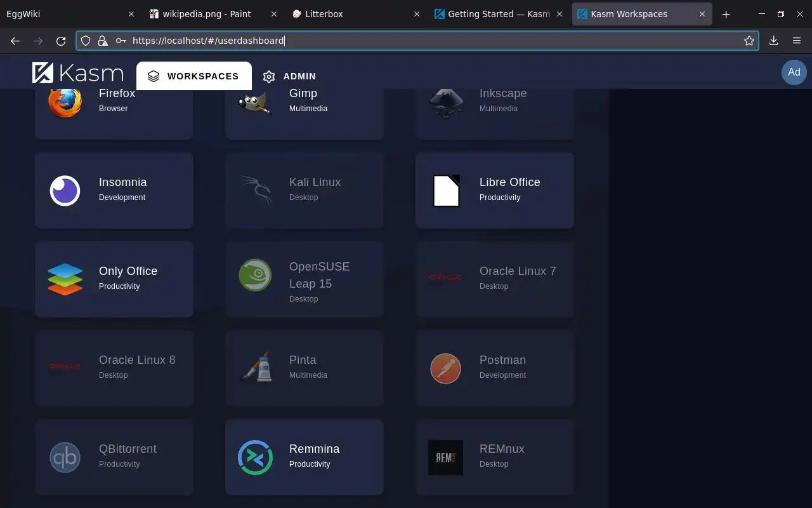The height and width of the screenshot is (508, 812).
Task: Open a new browser tab
Action: click(726, 14)
